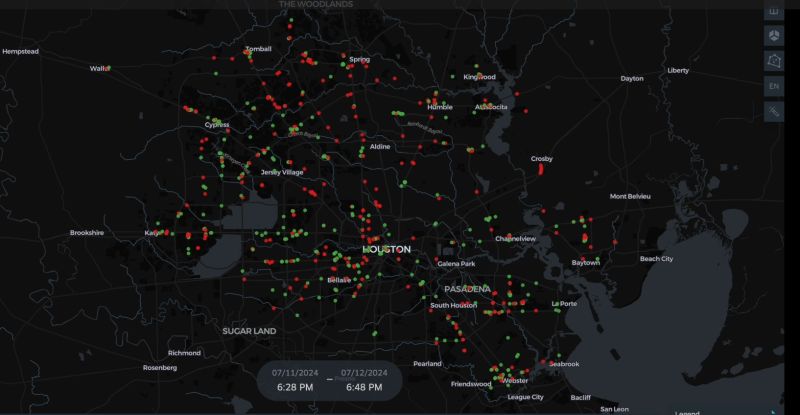Click the ruler icon under En
800x415 pixels.
click(774, 111)
